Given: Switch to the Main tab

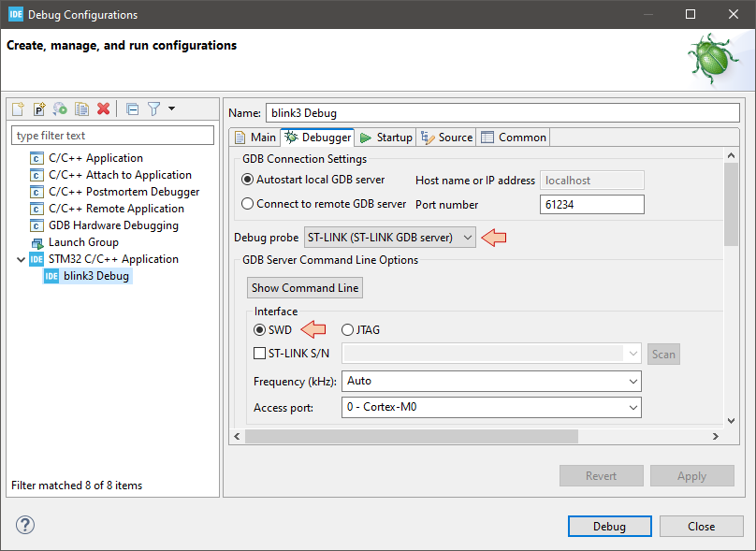Looking at the screenshot, I should point(255,138).
